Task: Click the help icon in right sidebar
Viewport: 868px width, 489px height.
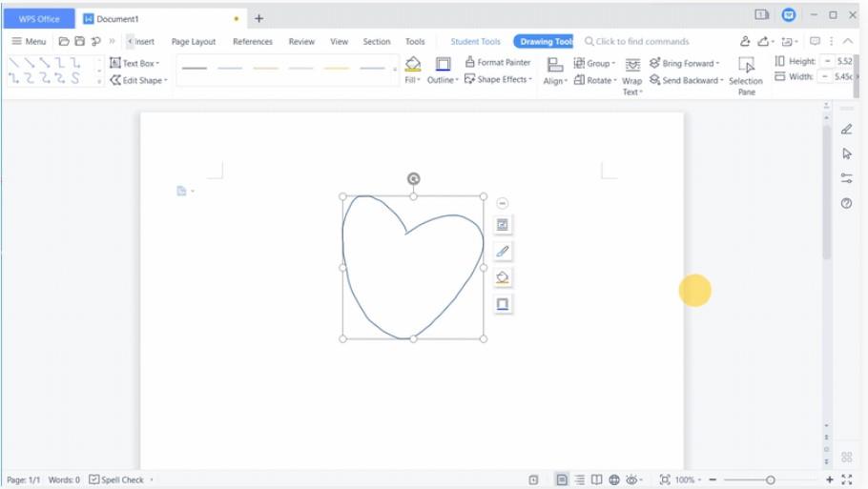Action: tap(846, 203)
